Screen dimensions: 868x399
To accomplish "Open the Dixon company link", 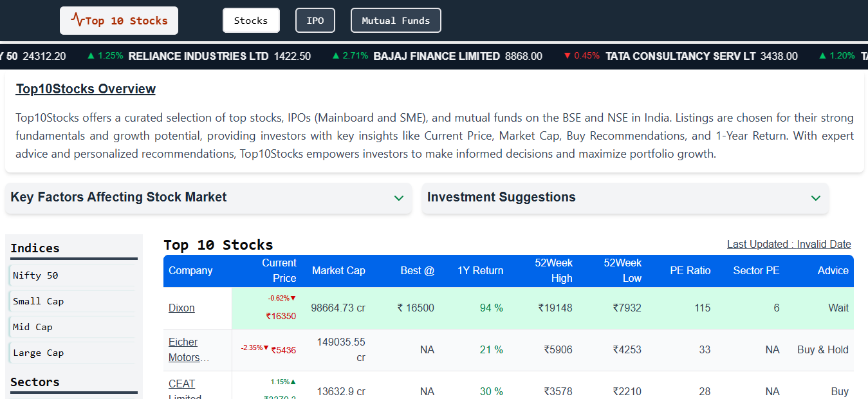I will (181, 308).
